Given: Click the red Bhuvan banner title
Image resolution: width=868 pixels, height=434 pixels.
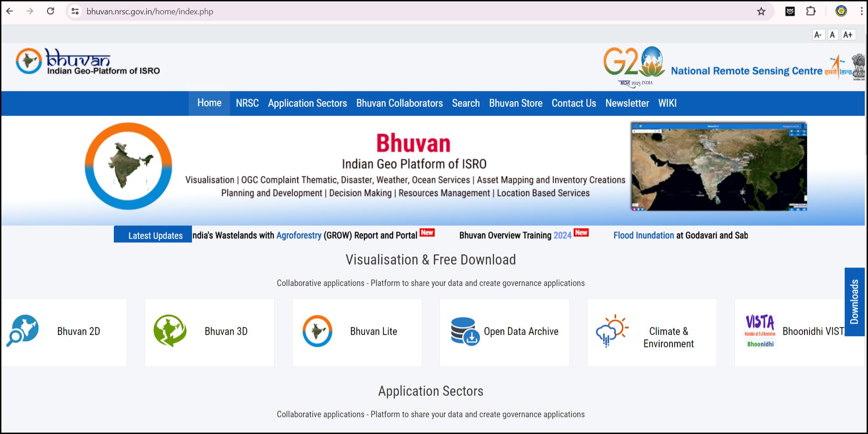Looking at the screenshot, I should [x=413, y=143].
